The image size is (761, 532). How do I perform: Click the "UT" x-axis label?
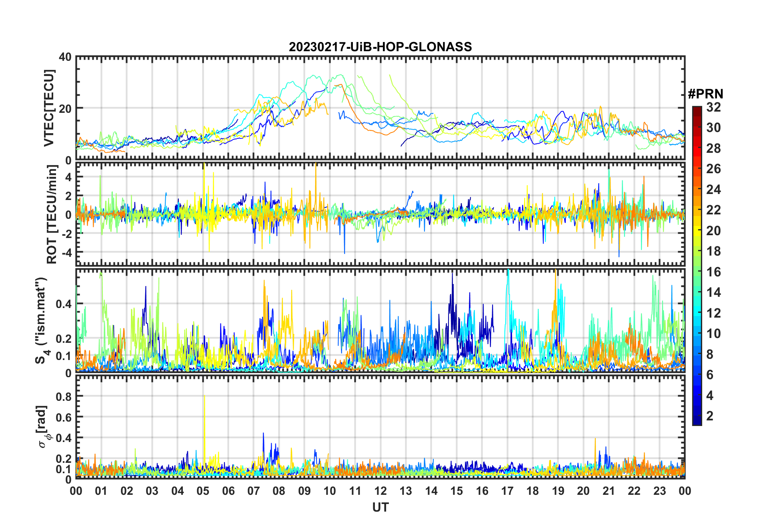pos(380,507)
